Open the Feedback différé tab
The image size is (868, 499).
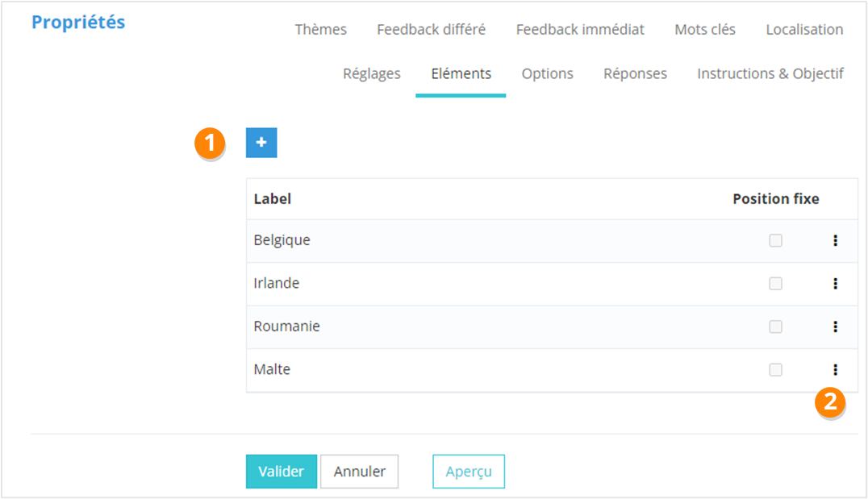[431, 30]
